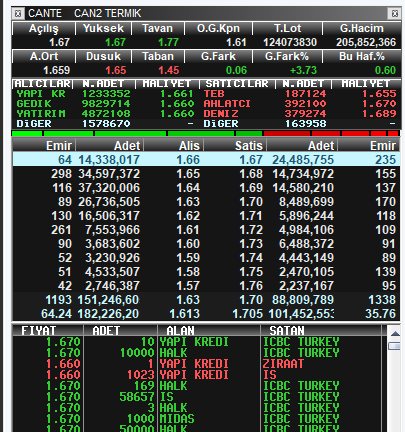Select the Tavan value 1.77
Viewport: 405px width, 432px height.
168,42
